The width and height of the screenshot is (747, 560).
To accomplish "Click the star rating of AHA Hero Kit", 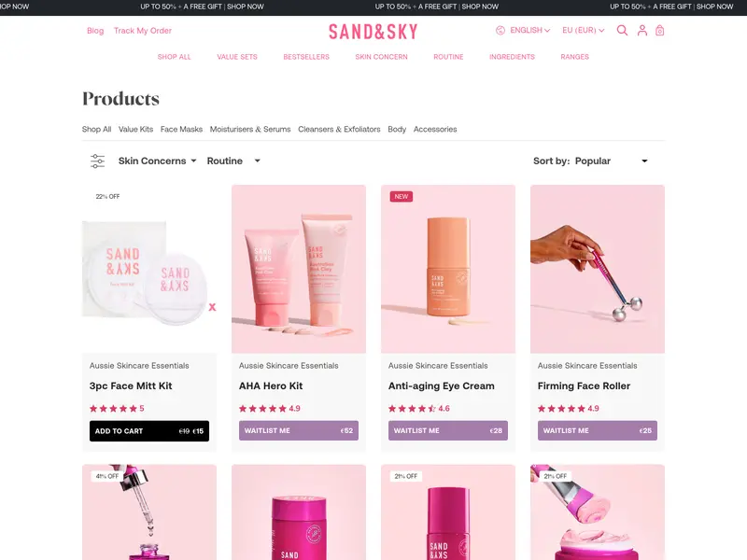I will (270, 409).
